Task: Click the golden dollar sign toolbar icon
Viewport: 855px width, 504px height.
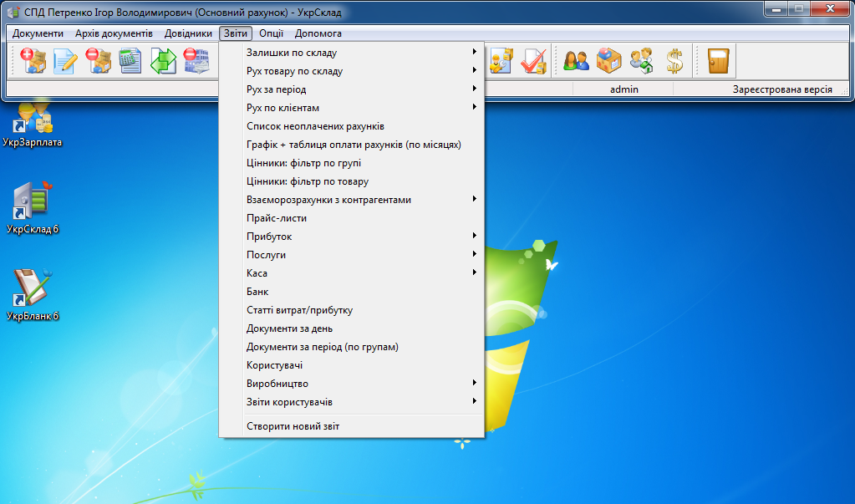Action: [x=674, y=61]
